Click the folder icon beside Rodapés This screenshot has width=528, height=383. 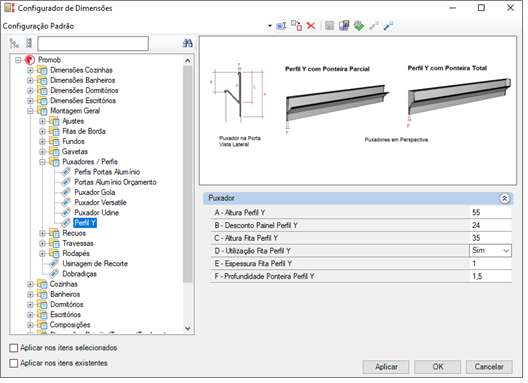[55, 255]
